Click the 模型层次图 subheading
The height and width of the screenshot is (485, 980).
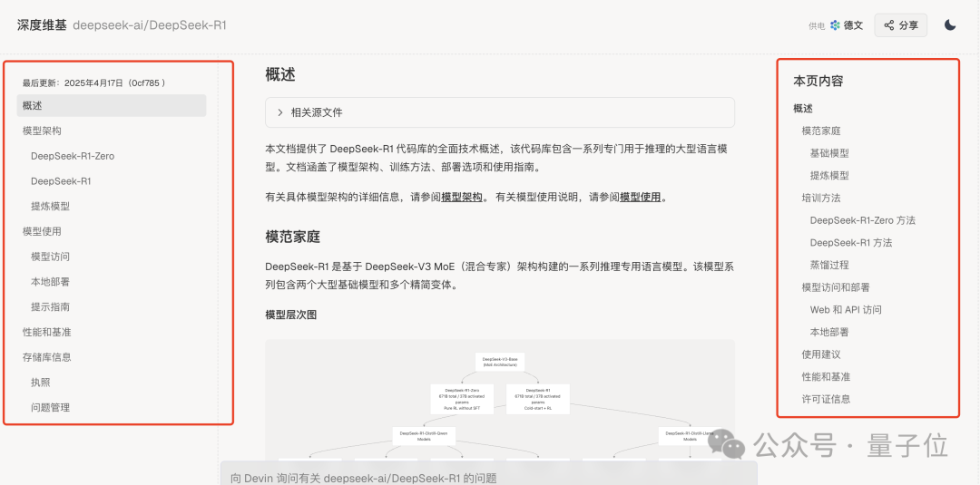tap(291, 315)
